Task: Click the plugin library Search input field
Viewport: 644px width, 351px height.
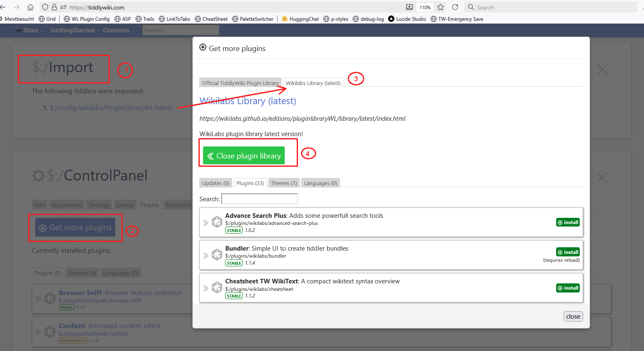Action: tap(259, 199)
